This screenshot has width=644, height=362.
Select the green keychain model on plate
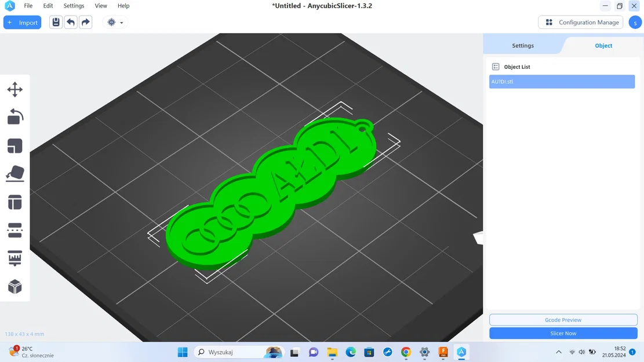coord(271,193)
